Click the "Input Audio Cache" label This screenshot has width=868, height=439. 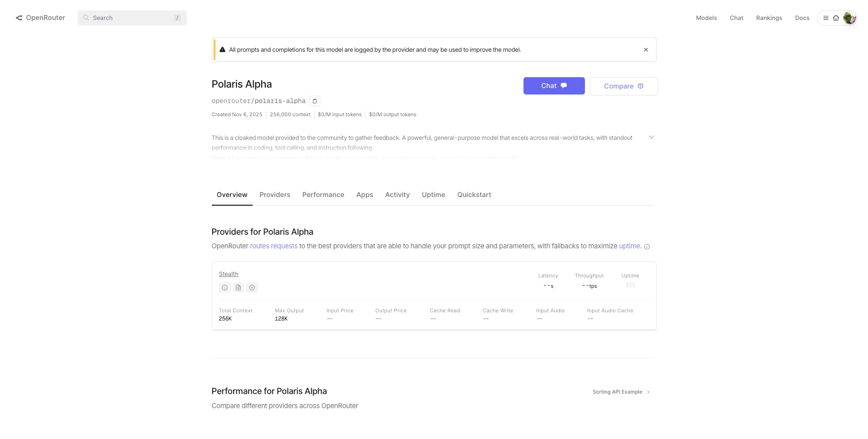point(610,311)
